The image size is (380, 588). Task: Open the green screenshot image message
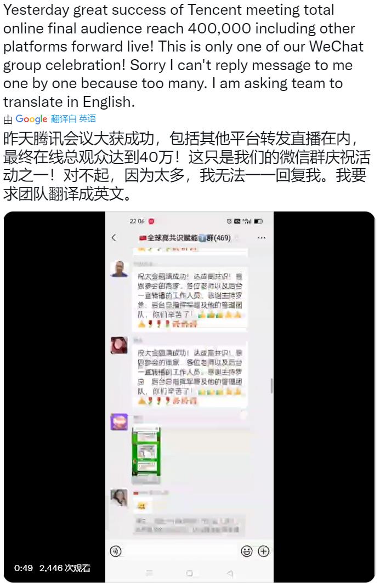(146, 454)
